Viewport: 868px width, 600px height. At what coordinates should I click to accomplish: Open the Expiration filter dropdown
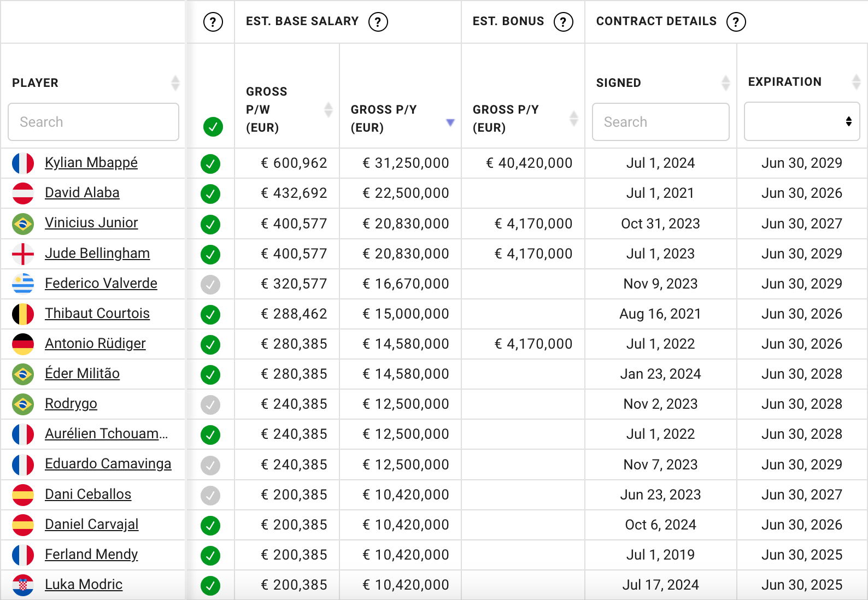click(x=802, y=121)
